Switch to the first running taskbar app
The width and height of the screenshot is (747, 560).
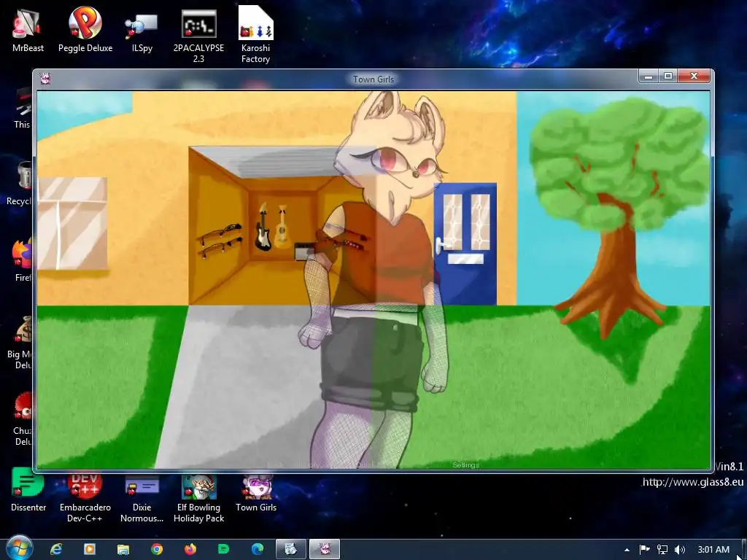291,549
